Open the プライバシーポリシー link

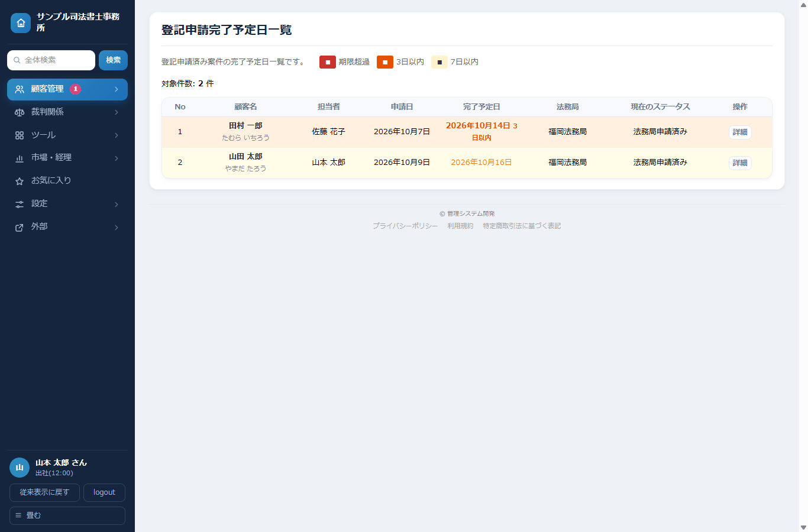click(x=405, y=226)
